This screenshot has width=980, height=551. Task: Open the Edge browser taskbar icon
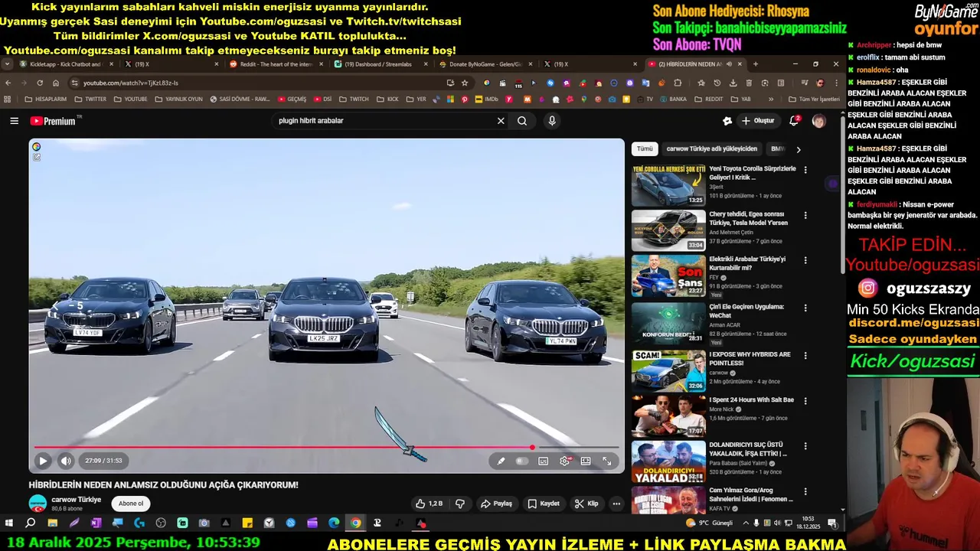(x=334, y=523)
